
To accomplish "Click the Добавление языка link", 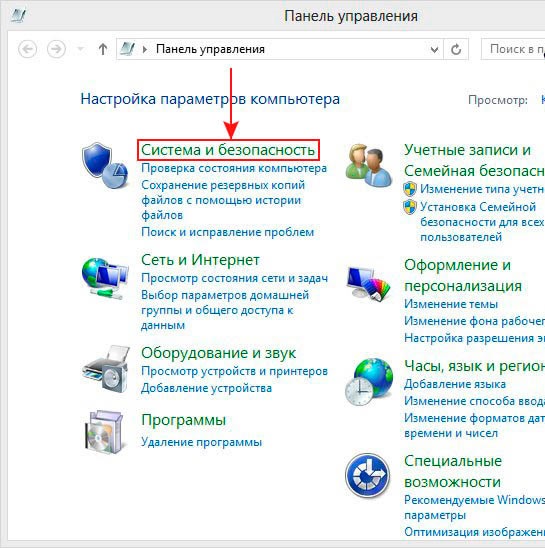I will [x=455, y=384].
